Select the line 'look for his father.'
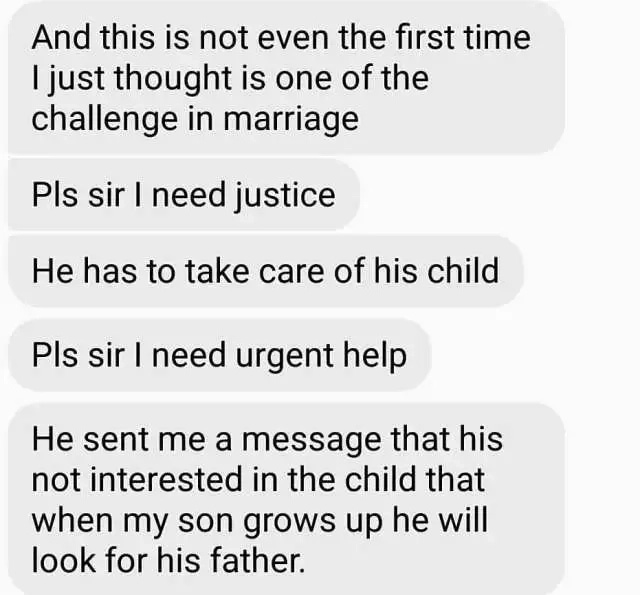This screenshot has width=640, height=595. point(168,560)
